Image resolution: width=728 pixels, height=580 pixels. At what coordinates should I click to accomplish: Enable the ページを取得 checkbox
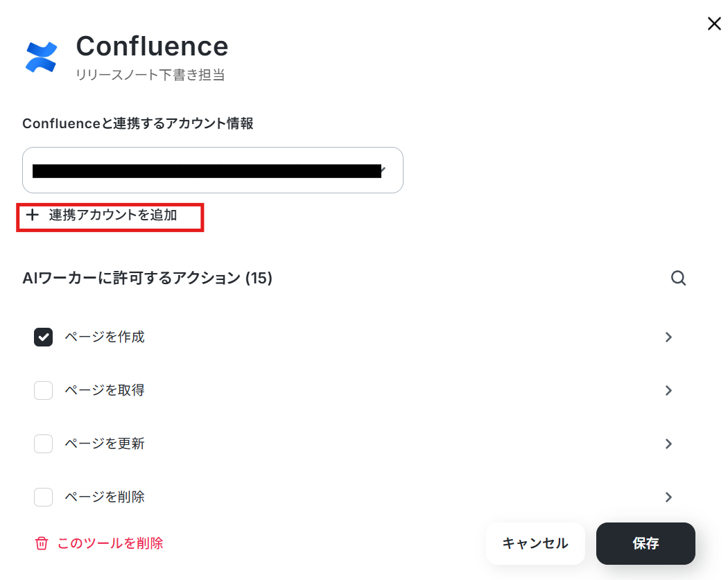[43, 391]
